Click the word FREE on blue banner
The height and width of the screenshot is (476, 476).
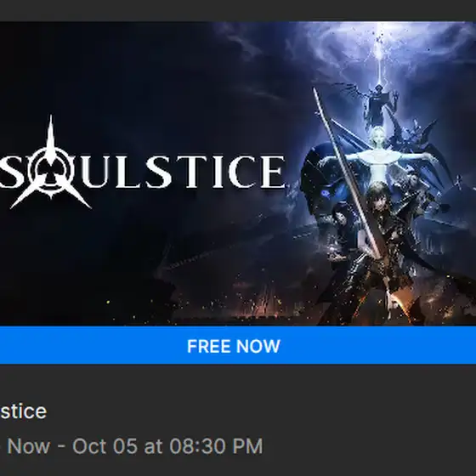[208, 346]
